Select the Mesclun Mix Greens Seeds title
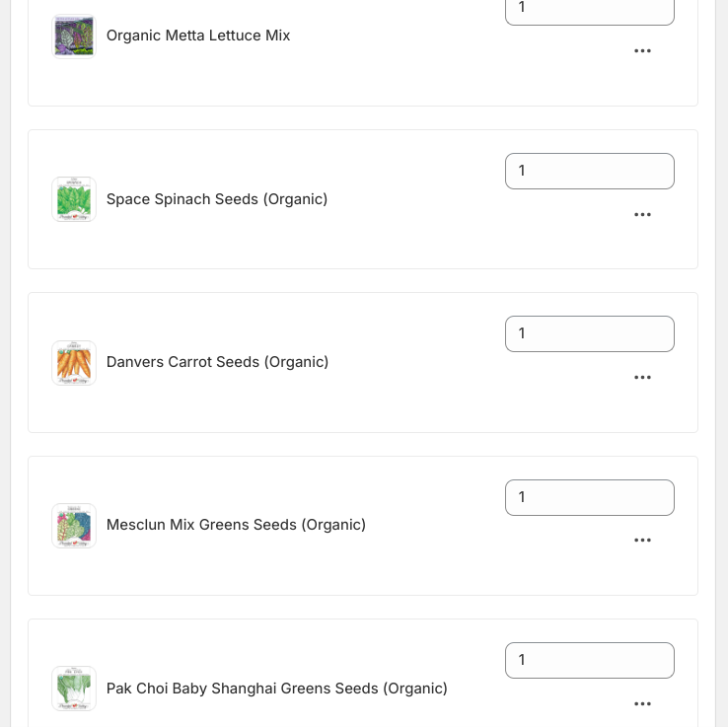The height and width of the screenshot is (727, 728). tap(236, 525)
